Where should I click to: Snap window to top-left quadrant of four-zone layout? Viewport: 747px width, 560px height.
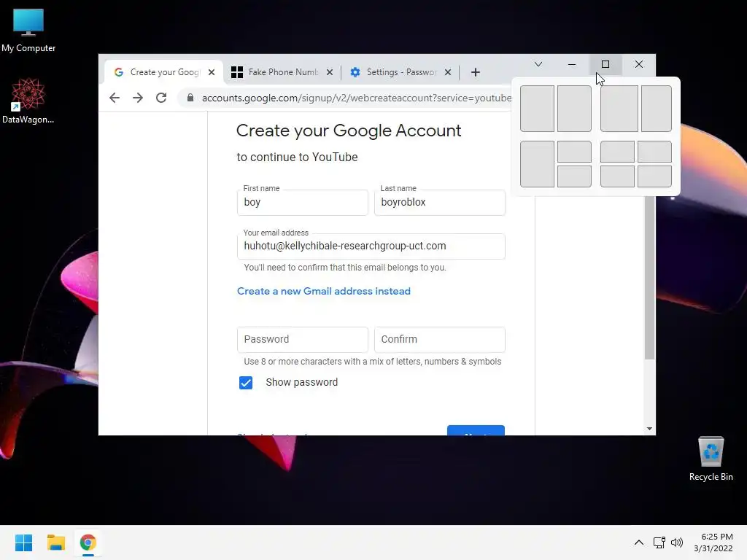[617, 152]
